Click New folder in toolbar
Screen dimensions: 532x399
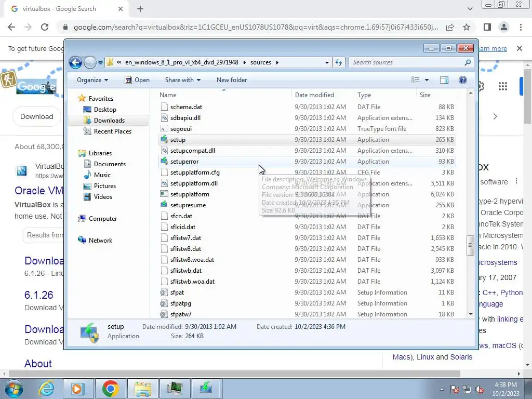[232, 80]
